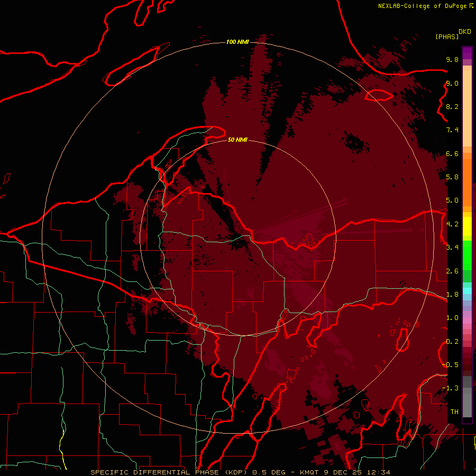
Task: Click the '100 NMI' range ring label
Action: pos(237,42)
